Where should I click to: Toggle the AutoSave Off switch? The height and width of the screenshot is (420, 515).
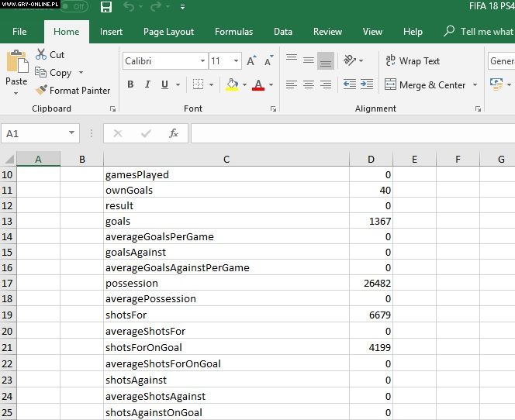point(74,7)
